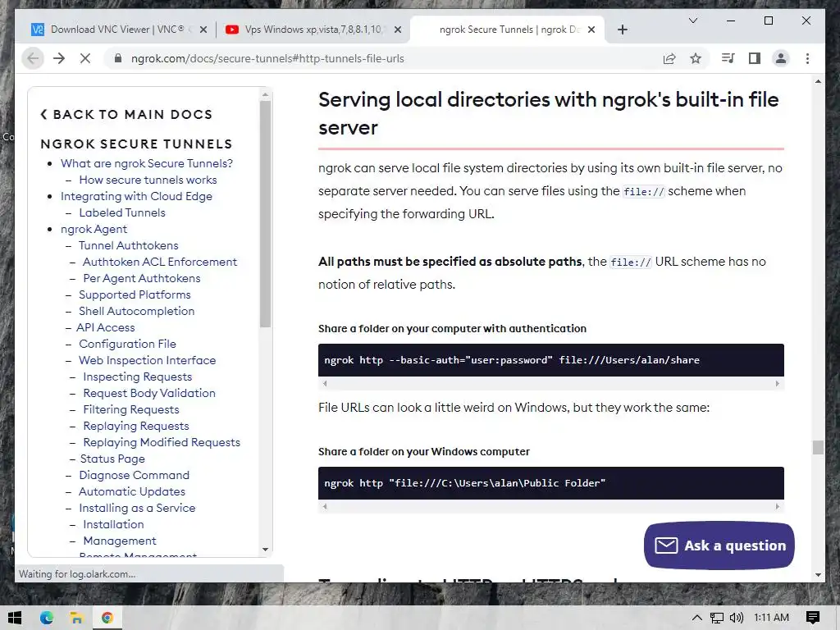Open a new tab
The width and height of the screenshot is (840, 630).
[x=622, y=30]
